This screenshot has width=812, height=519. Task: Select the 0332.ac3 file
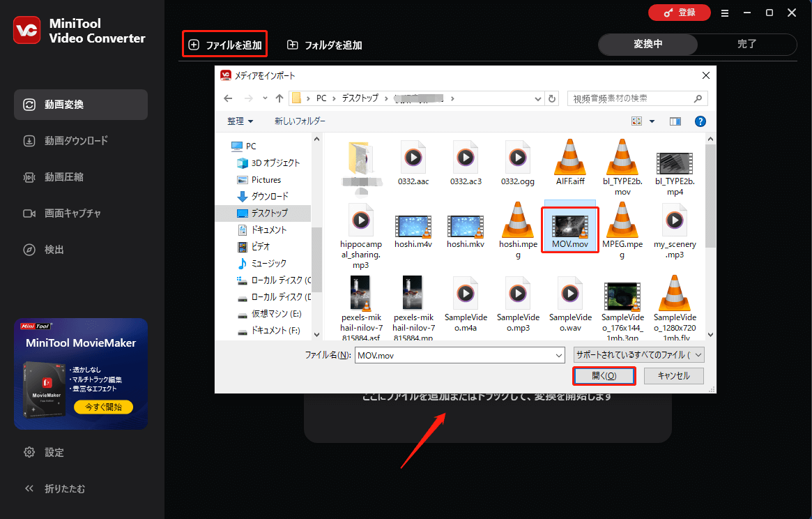[466, 163]
